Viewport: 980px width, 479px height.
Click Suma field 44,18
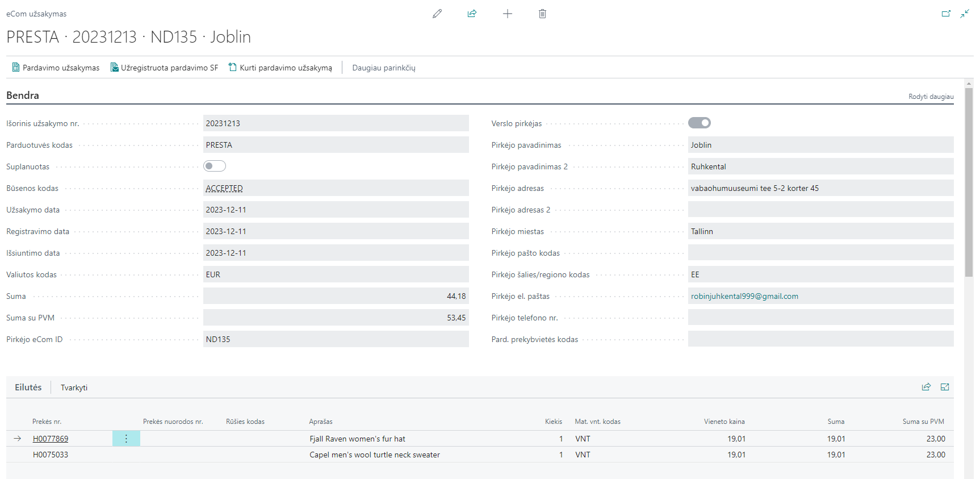point(336,296)
